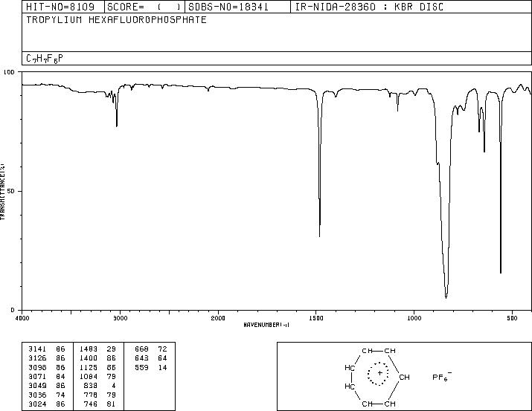Image resolution: width=532 pixels, height=411 pixels.
Task: Click the TROPYLIUM HEXAFLUOROPHOSPHATE compound name
Action: 116,20
